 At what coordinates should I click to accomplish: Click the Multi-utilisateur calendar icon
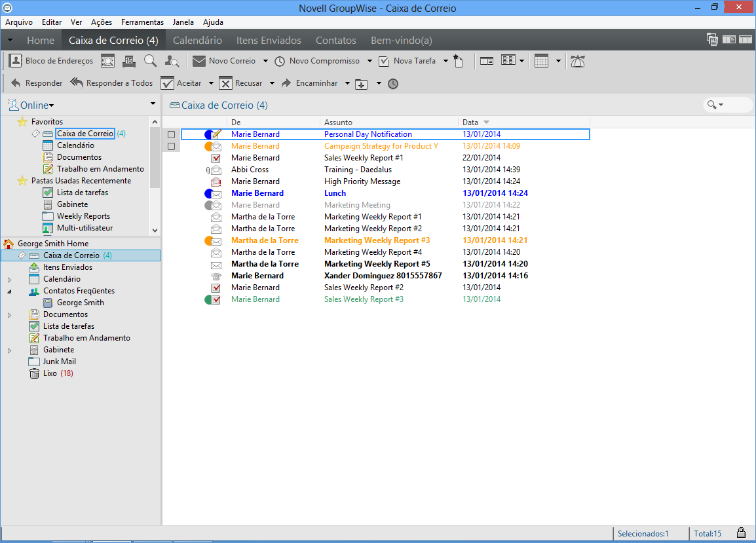click(x=48, y=228)
